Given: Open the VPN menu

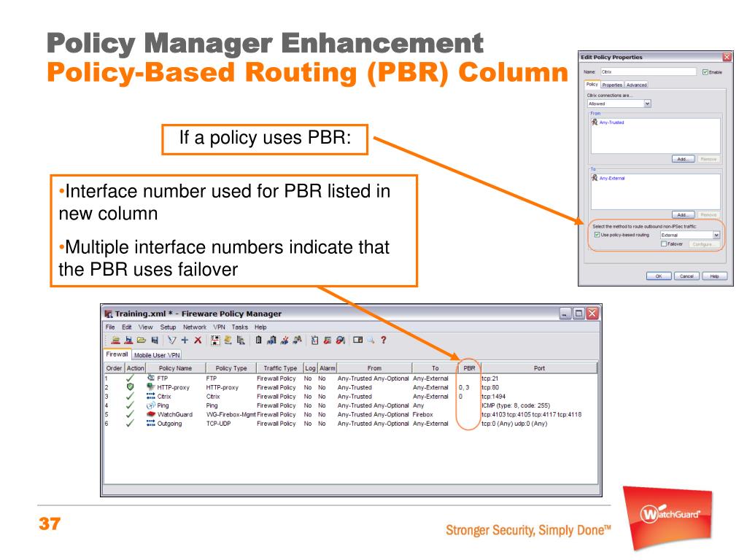Looking at the screenshot, I should click(x=219, y=327).
